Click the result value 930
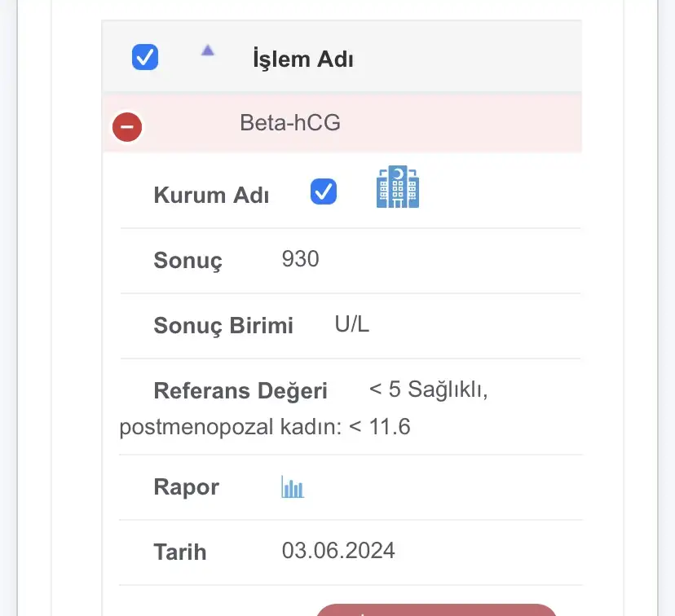675x616 pixels. (301, 259)
